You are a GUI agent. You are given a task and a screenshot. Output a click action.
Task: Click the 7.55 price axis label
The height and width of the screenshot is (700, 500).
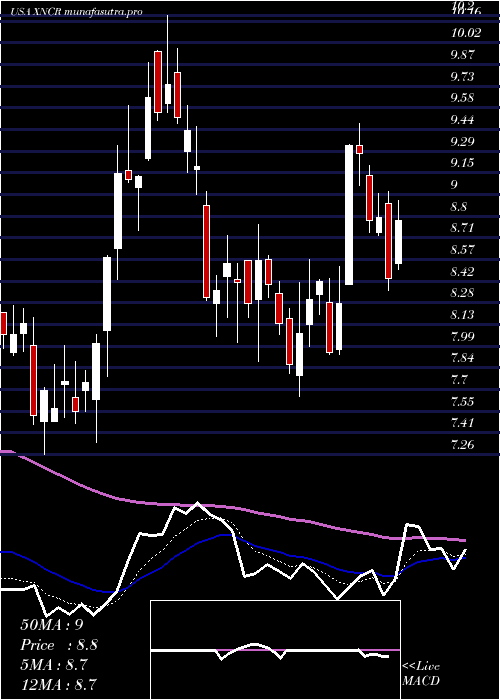[463, 401]
